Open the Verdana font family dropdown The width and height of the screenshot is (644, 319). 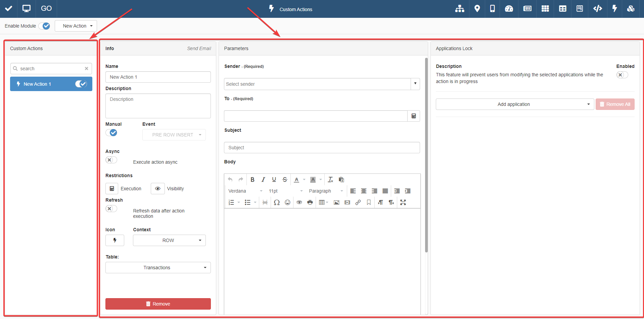pyautogui.click(x=245, y=191)
